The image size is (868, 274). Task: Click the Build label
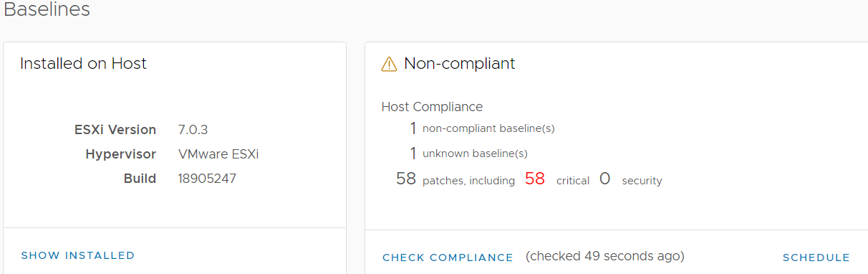point(140,179)
